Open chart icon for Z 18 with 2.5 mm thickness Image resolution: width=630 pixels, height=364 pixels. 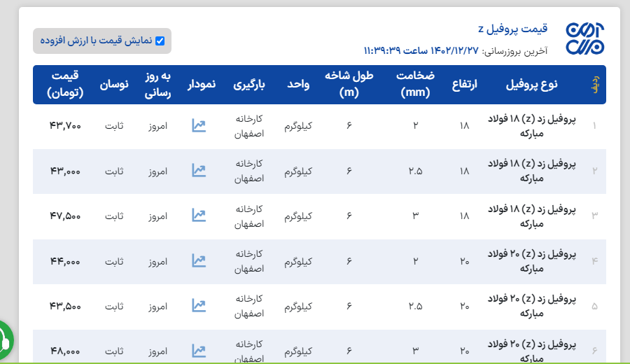pos(199,171)
